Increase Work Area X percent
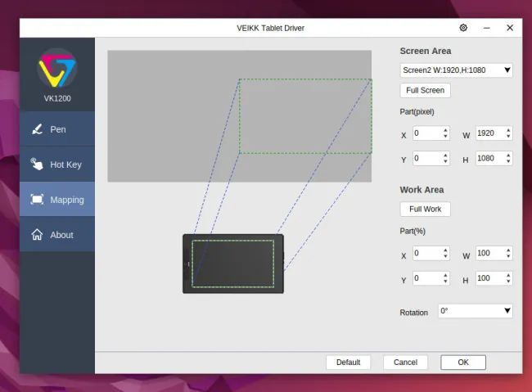 (445, 250)
